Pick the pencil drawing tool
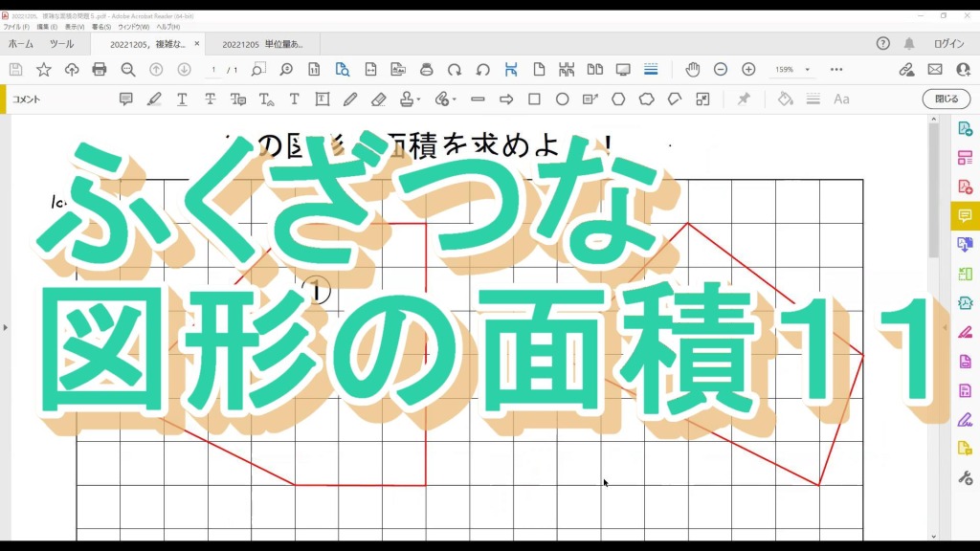 click(x=350, y=99)
